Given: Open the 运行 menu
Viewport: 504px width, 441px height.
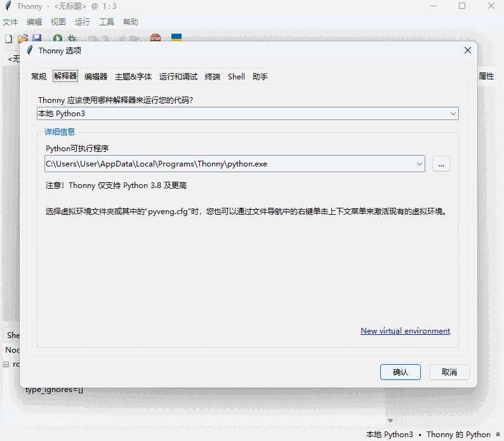Looking at the screenshot, I should coord(83,22).
